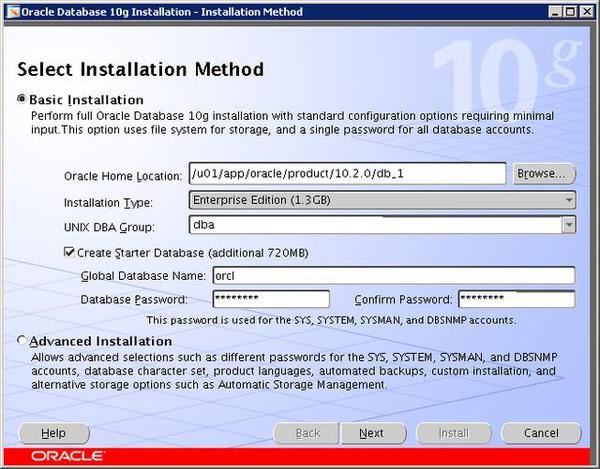The height and width of the screenshot is (469, 600).
Task: Click the window title text
Action: click(162, 12)
